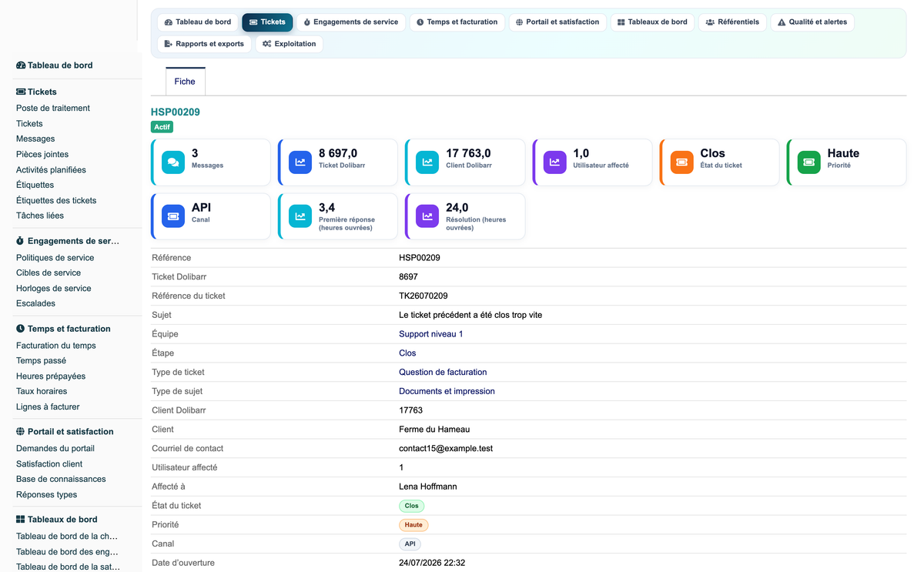This screenshot has height=572, width=924.
Task: Click the blue Messages chat icon
Action: click(x=173, y=162)
